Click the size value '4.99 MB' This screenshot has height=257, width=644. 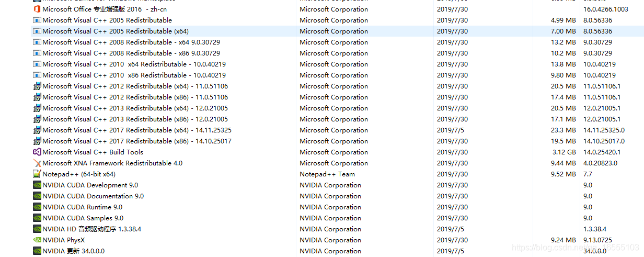point(563,20)
